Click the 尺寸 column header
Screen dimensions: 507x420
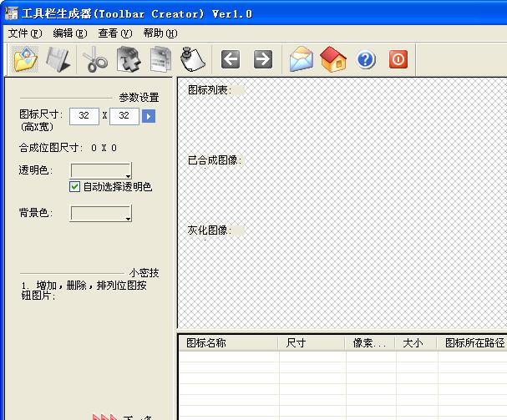(311, 342)
